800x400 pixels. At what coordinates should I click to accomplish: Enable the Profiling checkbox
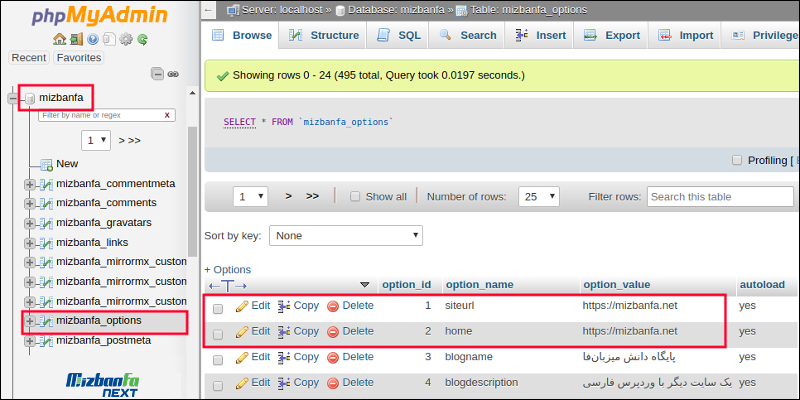tap(737, 161)
